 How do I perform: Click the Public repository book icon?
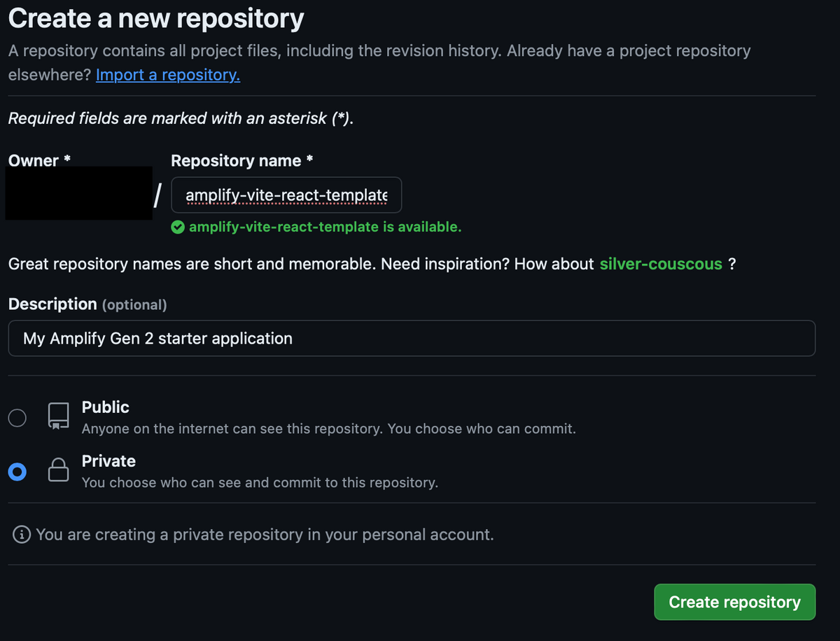58,415
